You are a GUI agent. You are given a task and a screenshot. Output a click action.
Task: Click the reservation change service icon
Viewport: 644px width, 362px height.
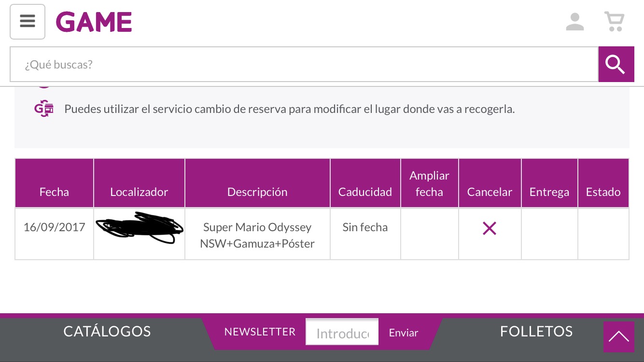43,109
